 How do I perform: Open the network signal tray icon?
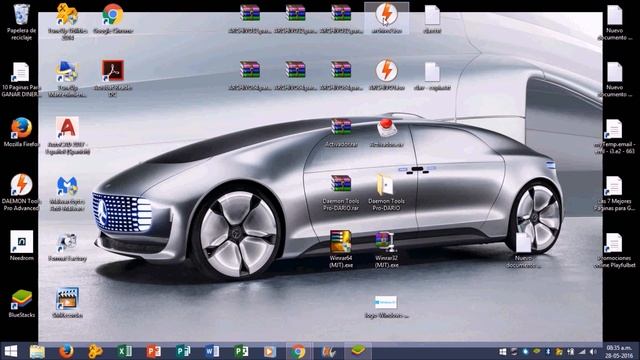(582, 352)
